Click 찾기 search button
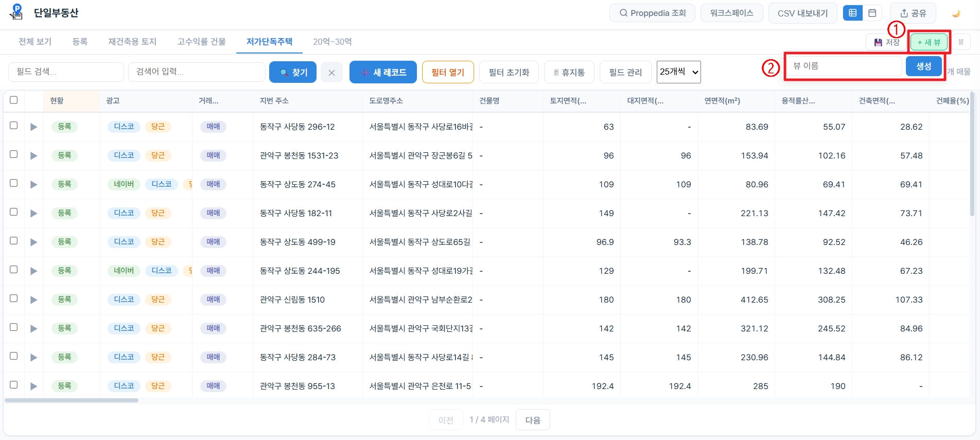Screen dimensions: 980x440 point(293,73)
